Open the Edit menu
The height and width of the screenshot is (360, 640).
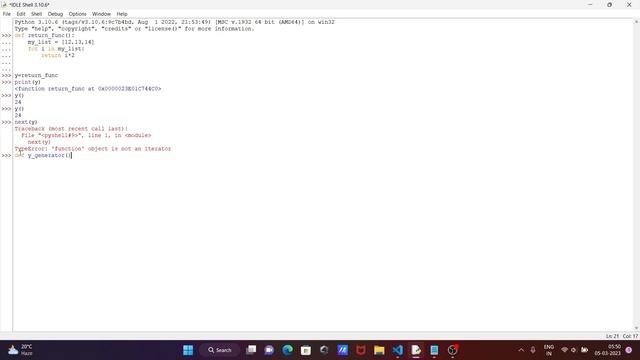click(21, 14)
